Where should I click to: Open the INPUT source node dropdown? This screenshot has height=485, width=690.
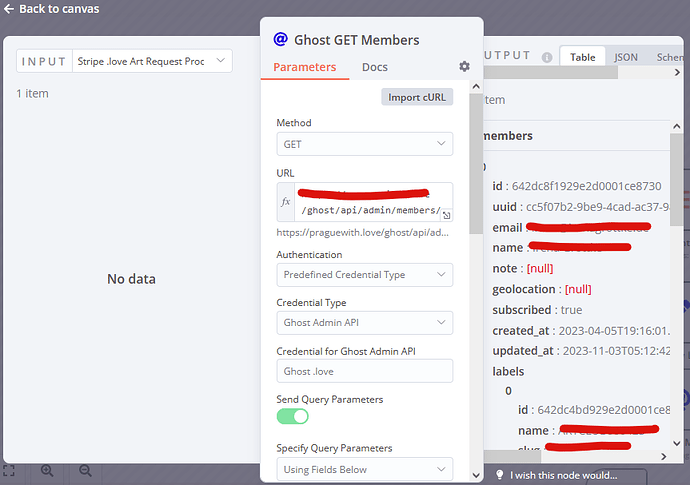[152, 61]
